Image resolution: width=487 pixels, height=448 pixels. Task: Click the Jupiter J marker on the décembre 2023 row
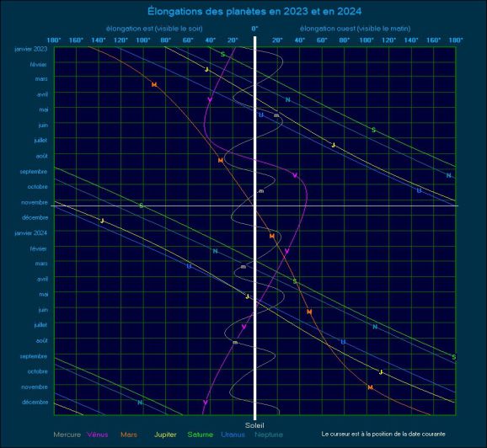[102, 221]
